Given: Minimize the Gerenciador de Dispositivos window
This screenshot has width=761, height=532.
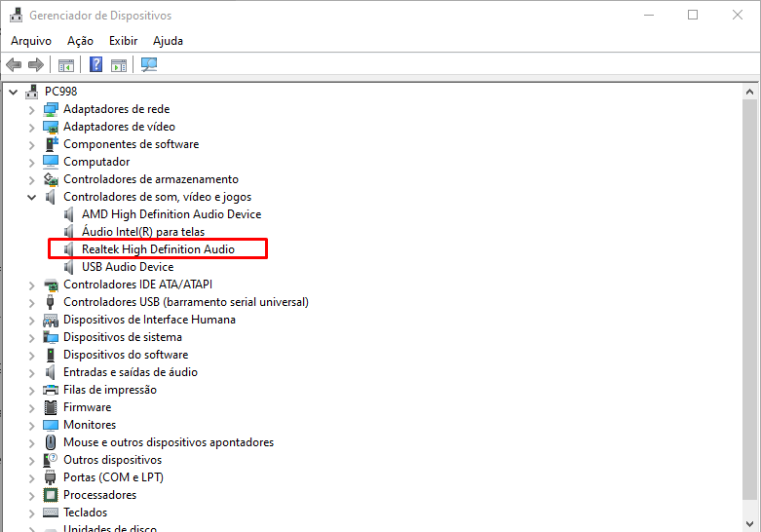Looking at the screenshot, I should click(x=649, y=15).
